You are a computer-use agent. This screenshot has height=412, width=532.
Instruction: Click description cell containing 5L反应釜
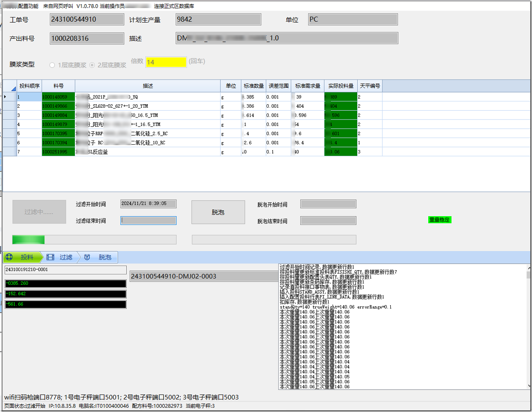tap(148, 152)
